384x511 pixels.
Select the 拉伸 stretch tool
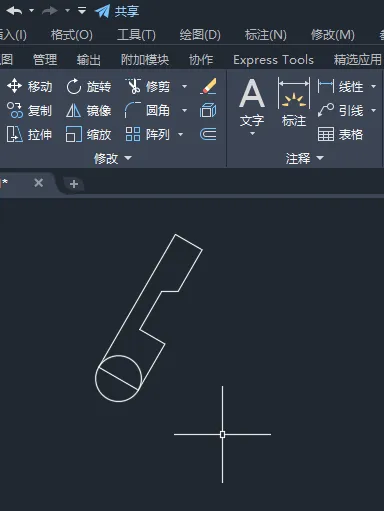(x=29, y=135)
